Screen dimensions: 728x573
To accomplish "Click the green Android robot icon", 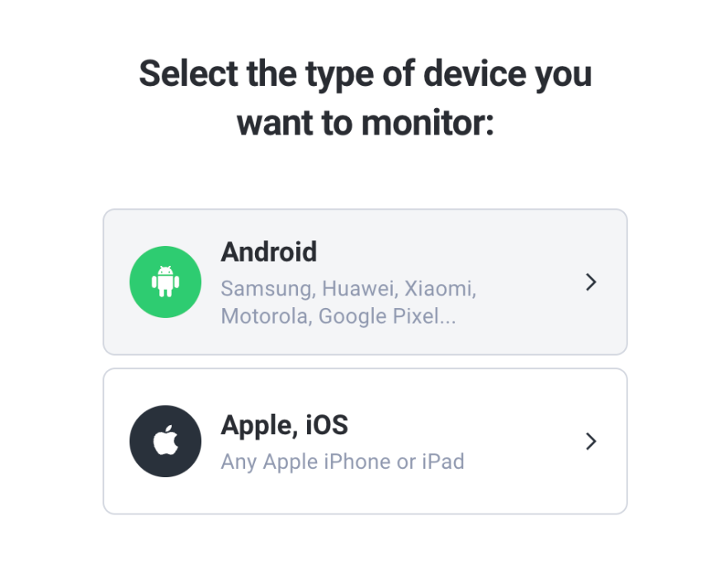I will tap(165, 282).
